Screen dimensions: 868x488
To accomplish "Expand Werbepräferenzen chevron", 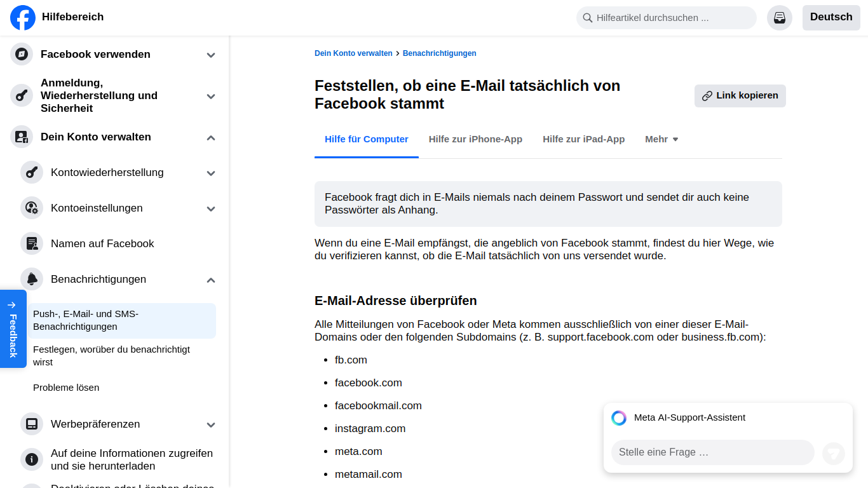I will pos(211,425).
